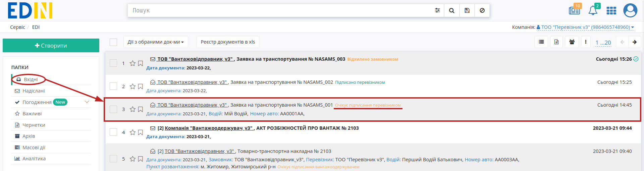Click timestamp Сьогодні 14:45
The image size is (644, 171).
[614, 105]
